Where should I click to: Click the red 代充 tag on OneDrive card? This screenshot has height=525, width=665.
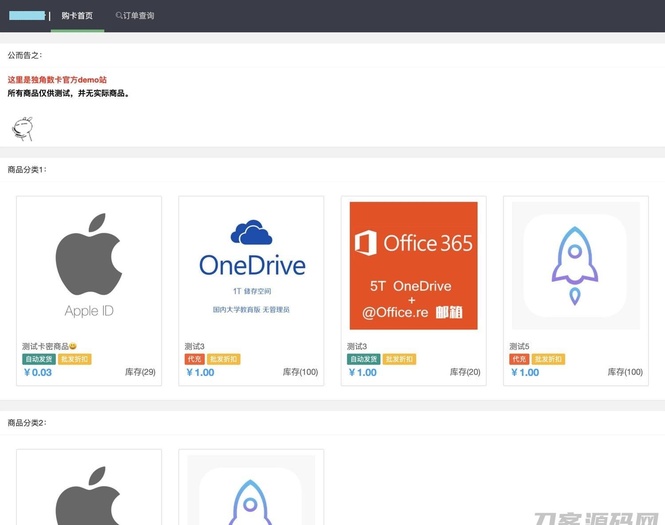(194, 359)
